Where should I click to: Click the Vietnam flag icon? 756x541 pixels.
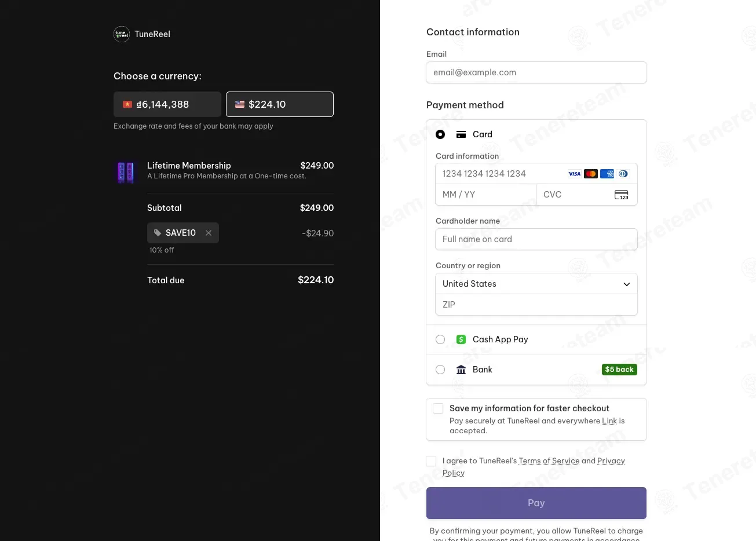[x=127, y=105]
